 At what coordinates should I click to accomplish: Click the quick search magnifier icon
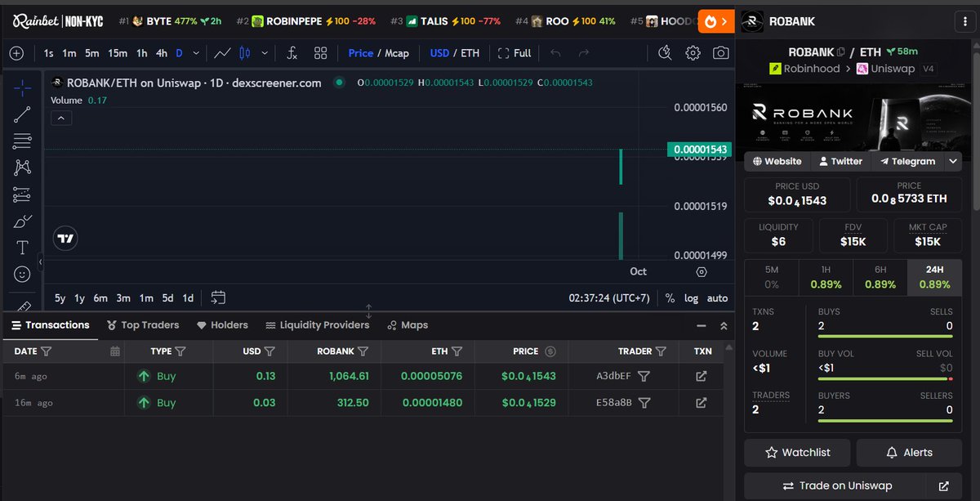coord(665,53)
